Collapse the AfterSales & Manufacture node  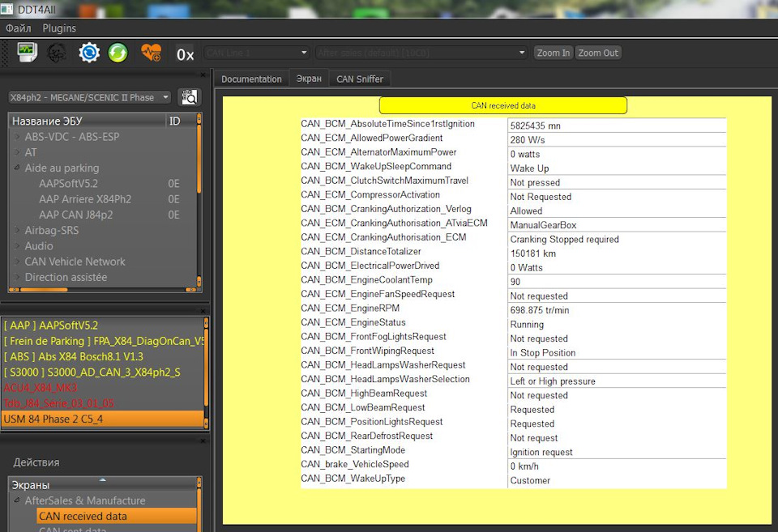click(17, 500)
